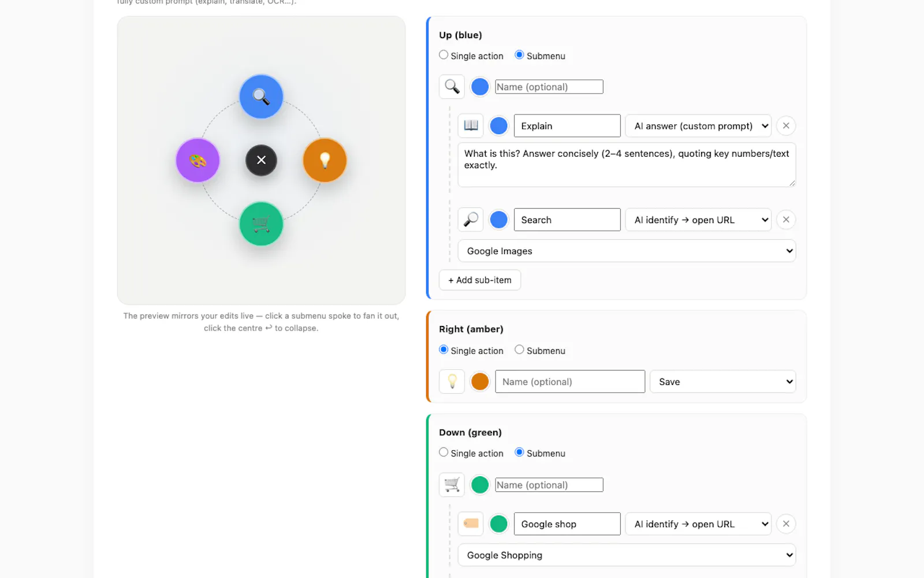Viewport: 924px width, 578px height.
Task: Open Explain sub-item blue color swatch
Action: click(498, 125)
